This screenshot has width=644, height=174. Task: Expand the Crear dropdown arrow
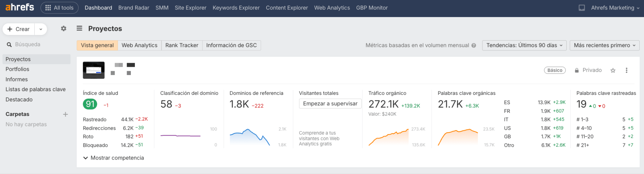pyautogui.click(x=41, y=29)
